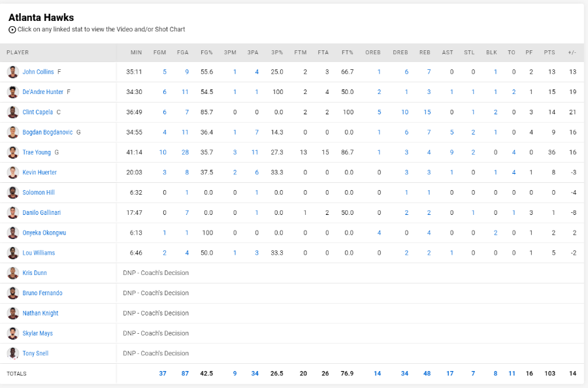588x388 pixels.
Task: View Danilo Gallinari's 7 field goal attempts
Action: (187, 212)
